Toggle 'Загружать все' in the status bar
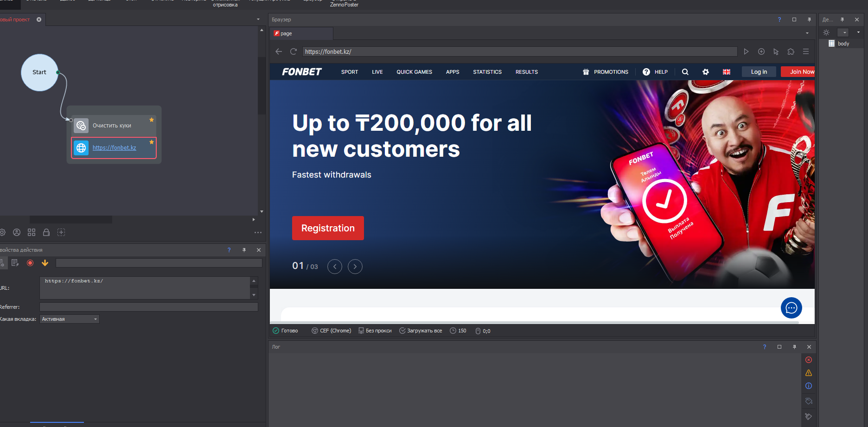The width and height of the screenshot is (868, 427). pyautogui.click(x=421, y=331)
